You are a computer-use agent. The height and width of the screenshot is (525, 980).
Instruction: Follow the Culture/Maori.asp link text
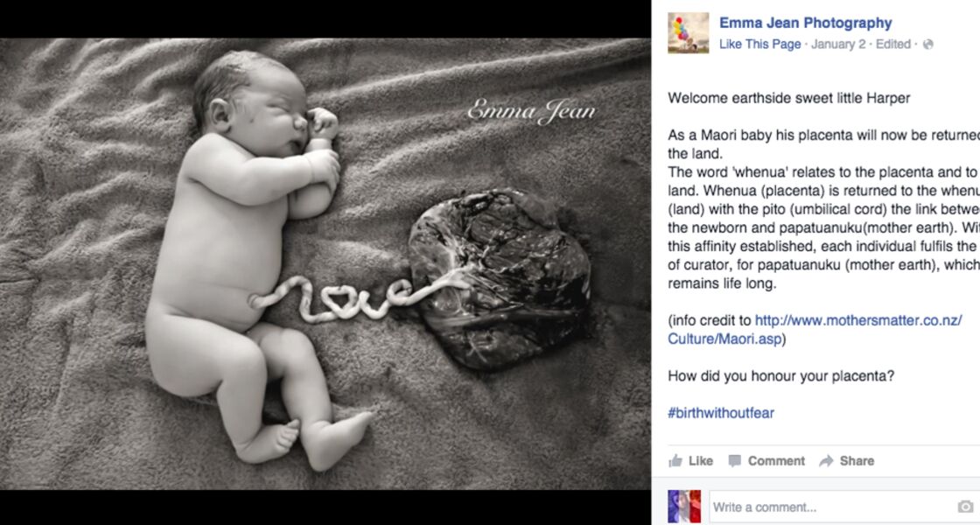[x=724, y=339]
